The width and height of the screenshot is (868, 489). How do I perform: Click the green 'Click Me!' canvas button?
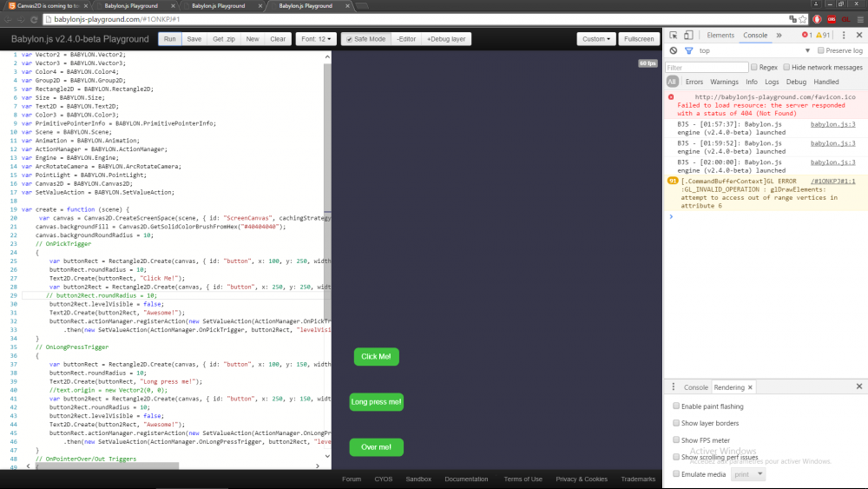tap(377, 357)
